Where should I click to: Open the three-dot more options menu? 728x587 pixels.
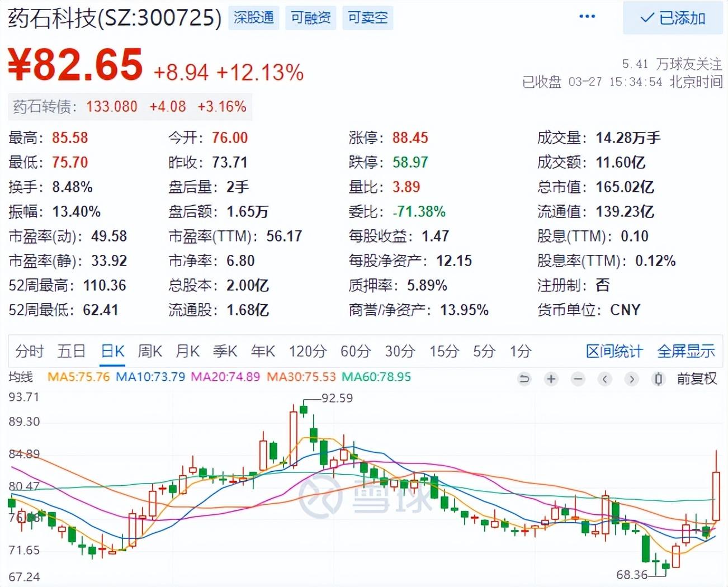(x=587, y=17)
